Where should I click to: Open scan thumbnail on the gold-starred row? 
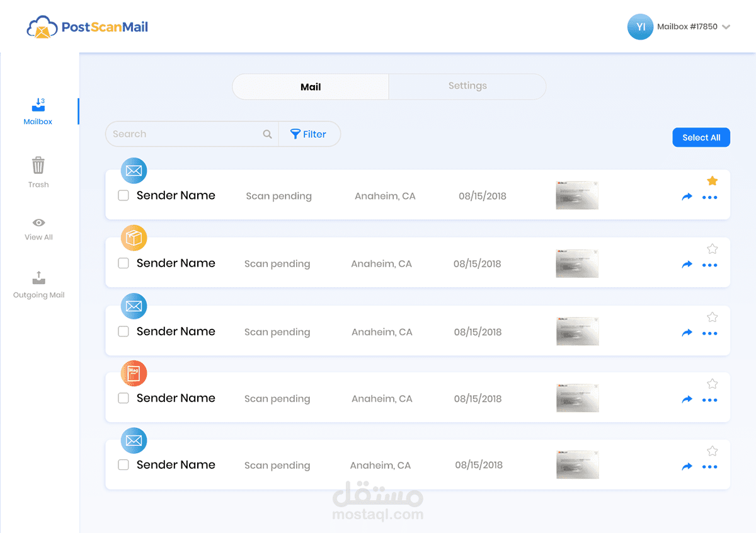(x=577, y=195)
